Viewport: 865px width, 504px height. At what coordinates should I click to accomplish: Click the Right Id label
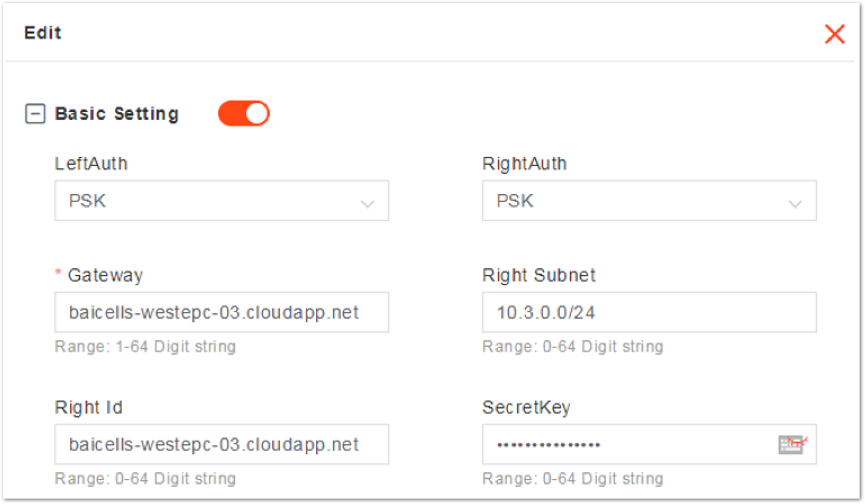(x=88, y=408)
